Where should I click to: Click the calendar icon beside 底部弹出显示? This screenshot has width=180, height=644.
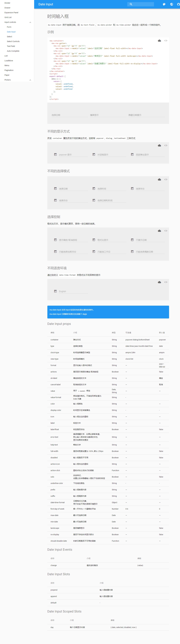click(132, 154)
